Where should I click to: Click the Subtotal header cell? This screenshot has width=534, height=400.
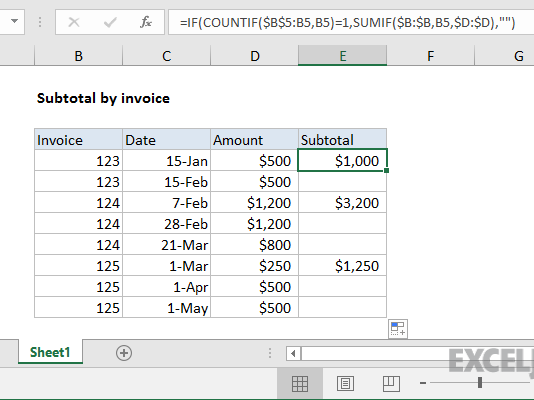(342, 139)
